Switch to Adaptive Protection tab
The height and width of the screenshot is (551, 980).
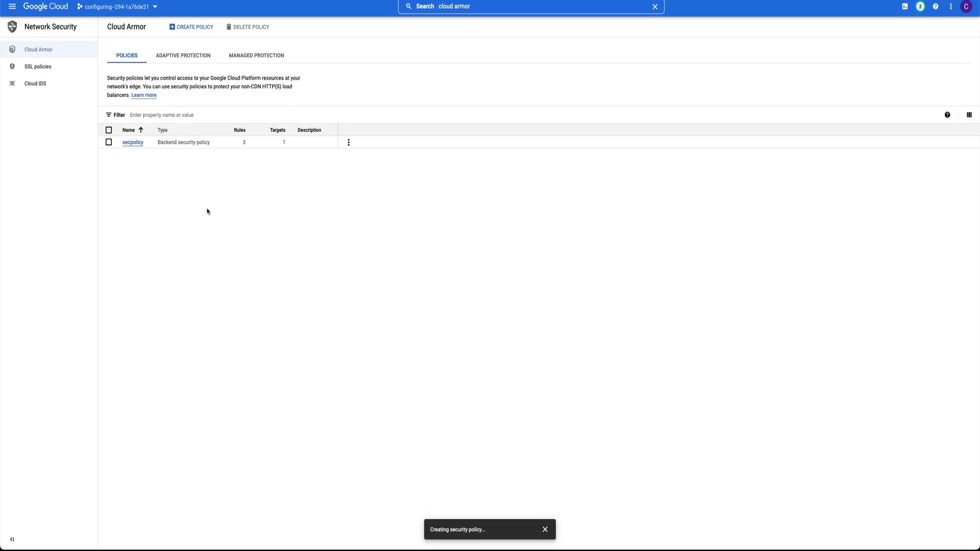coord(183,55)
